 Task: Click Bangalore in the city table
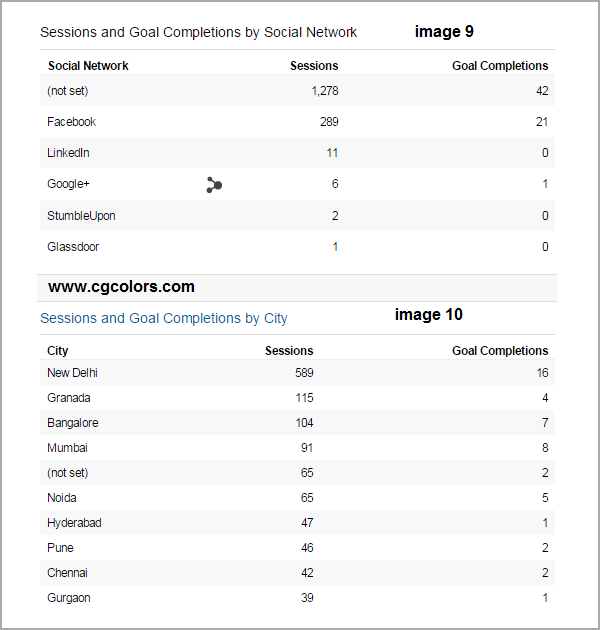pos(73,423)
